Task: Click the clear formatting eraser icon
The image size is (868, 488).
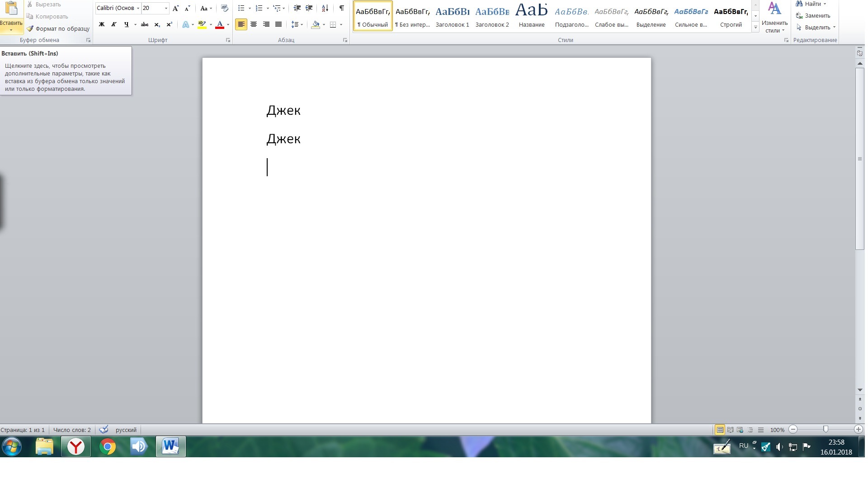Action: point(225,8)
